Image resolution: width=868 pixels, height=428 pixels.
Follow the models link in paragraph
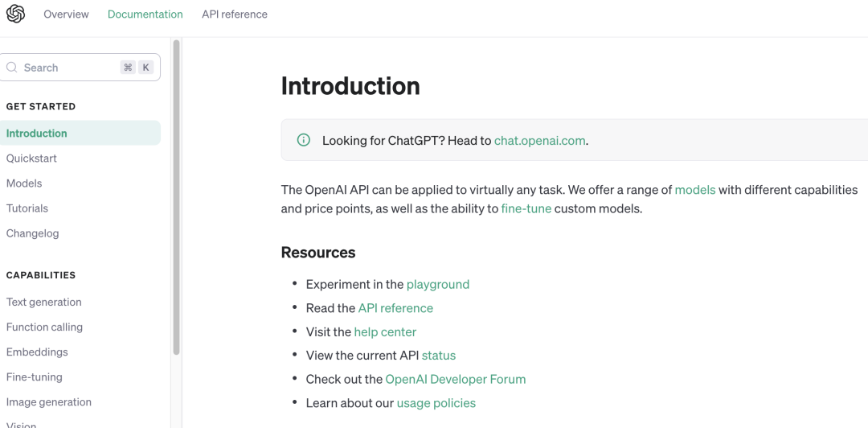[695, 190]
